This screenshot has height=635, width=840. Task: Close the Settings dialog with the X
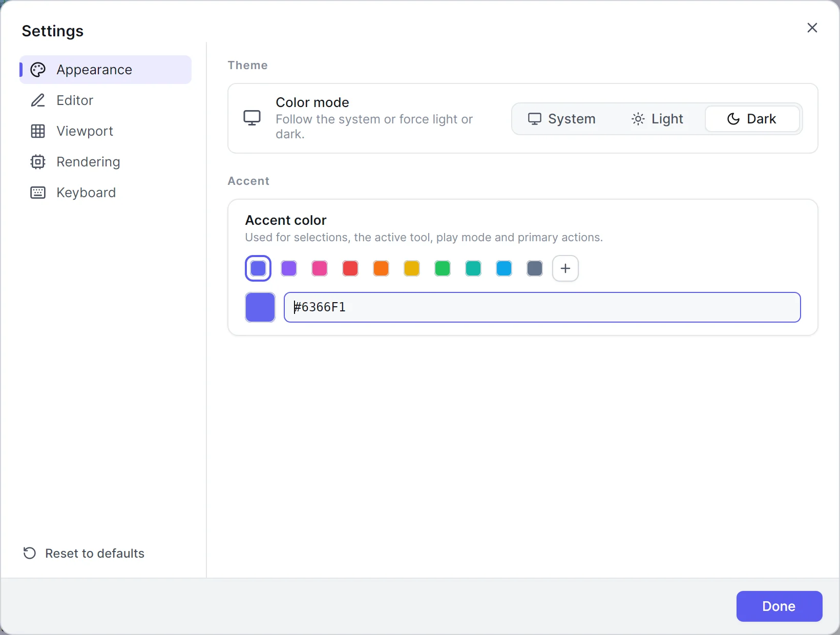[x=812, y=28]
